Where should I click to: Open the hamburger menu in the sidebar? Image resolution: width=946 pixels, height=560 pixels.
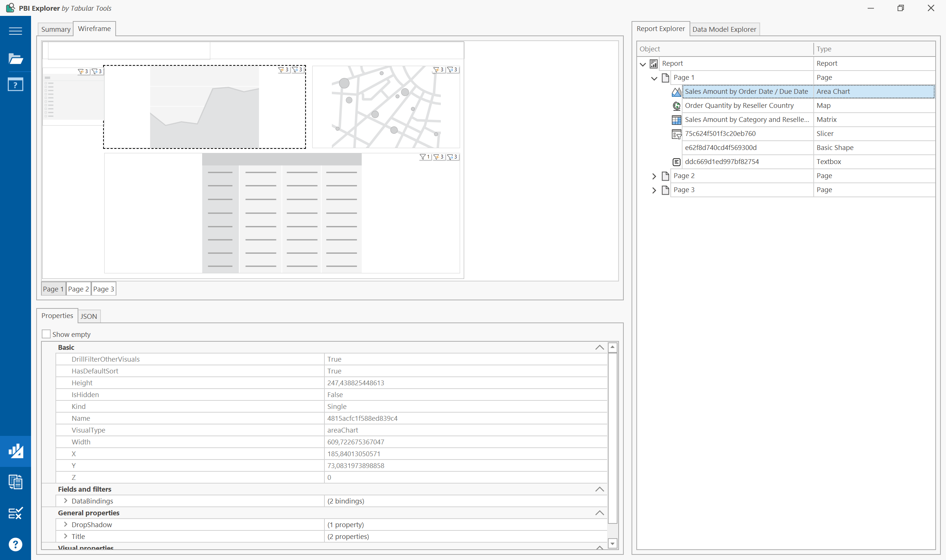click(x=16, y=31)
